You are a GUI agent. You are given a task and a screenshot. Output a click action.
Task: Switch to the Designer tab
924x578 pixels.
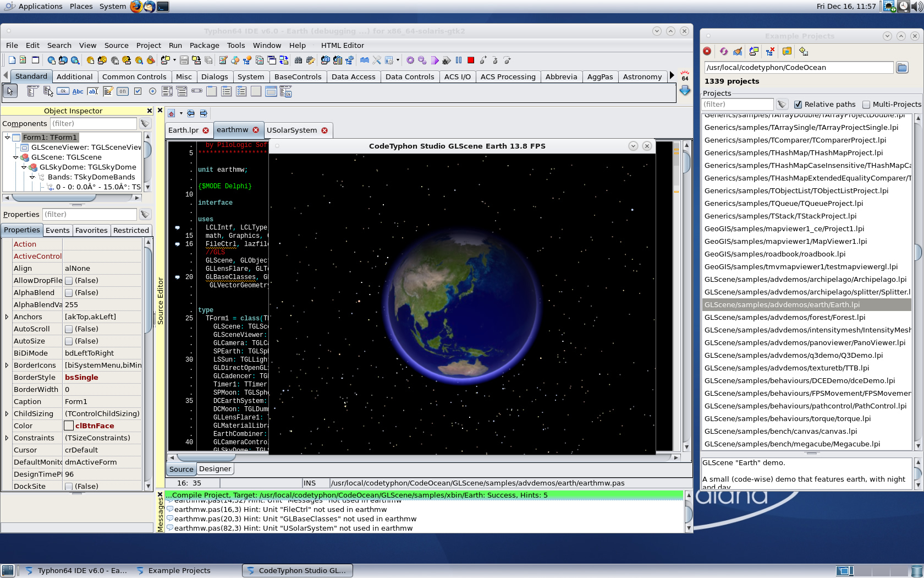click(x=215, y=469)
